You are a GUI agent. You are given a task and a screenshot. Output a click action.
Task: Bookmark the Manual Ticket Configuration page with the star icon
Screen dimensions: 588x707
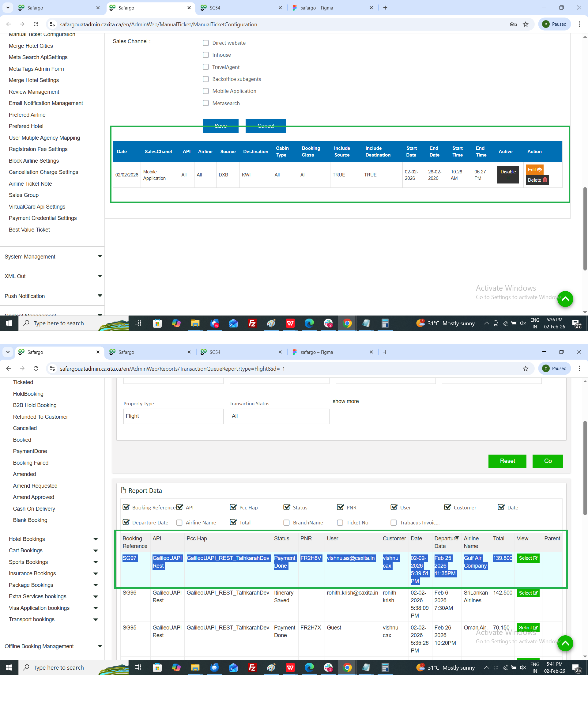(526, 24)
